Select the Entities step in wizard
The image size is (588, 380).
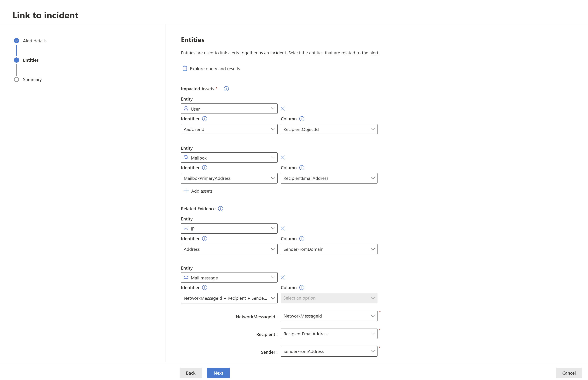point(31,60)
